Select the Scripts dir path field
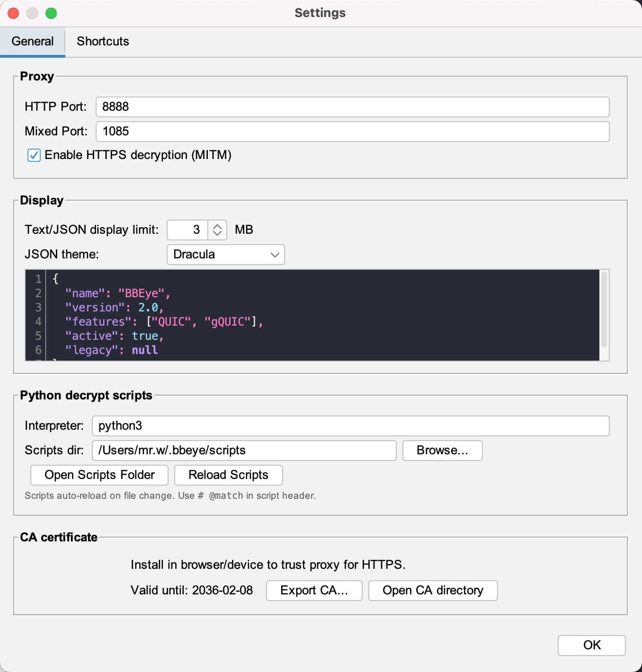The image size is (642, 672). pos(244,450)
